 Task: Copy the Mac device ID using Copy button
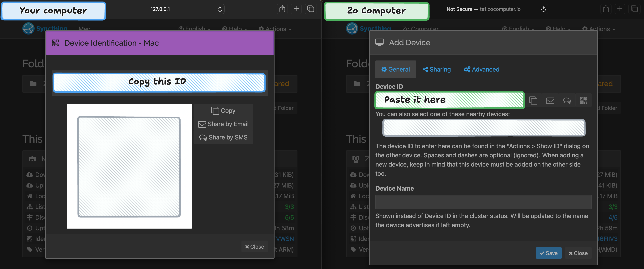click(223, 110)
